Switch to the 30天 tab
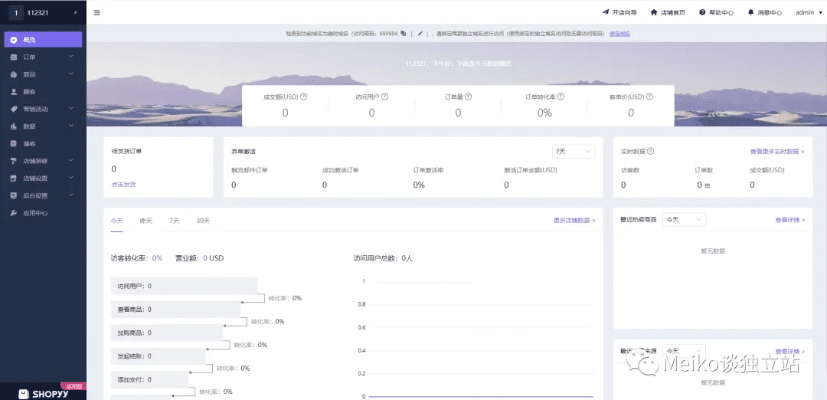827x400 pixels. [x=203, y=220]
